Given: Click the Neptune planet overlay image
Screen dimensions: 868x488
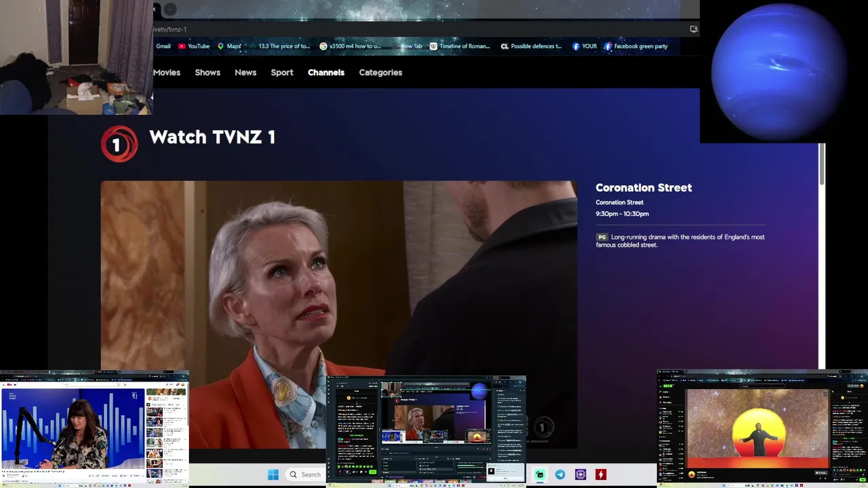Looking at the screenshot, I should 778,72.
